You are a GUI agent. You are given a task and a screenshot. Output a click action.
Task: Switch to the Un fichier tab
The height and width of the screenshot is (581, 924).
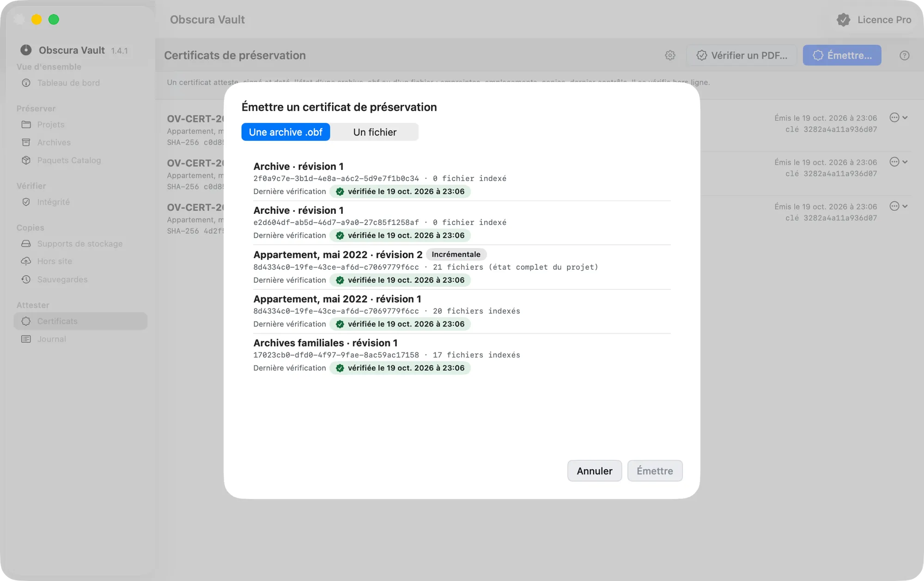375,132
